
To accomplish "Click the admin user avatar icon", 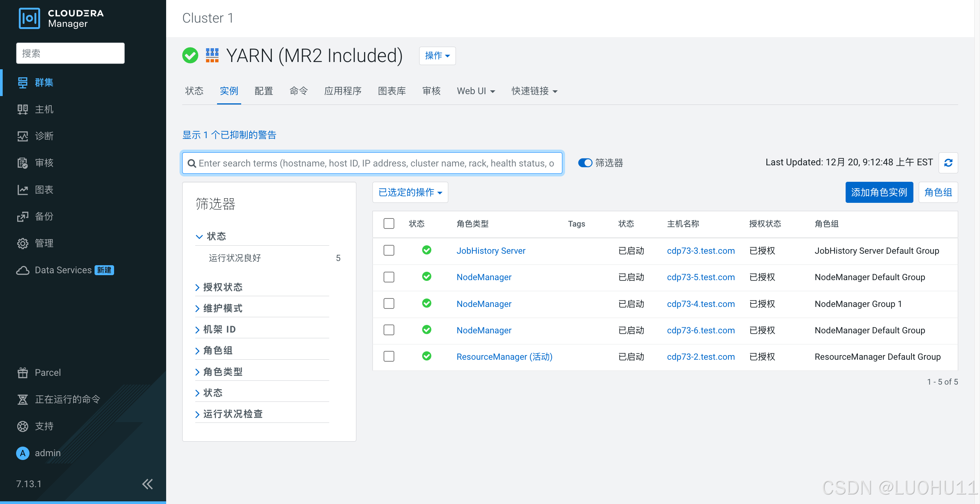I will pyautogui.click(x=23, y=453).
